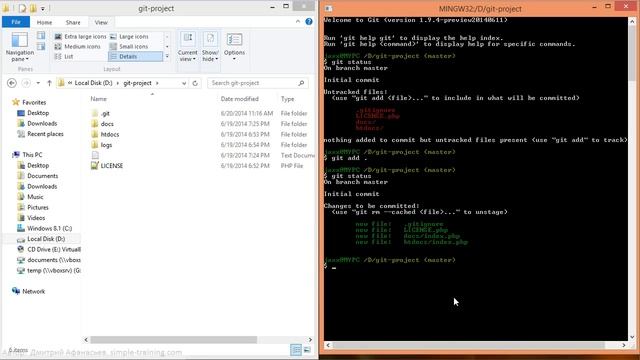Screen dimensions: 640x360
Task: Sort by Type column header
Action: (287, 99)
